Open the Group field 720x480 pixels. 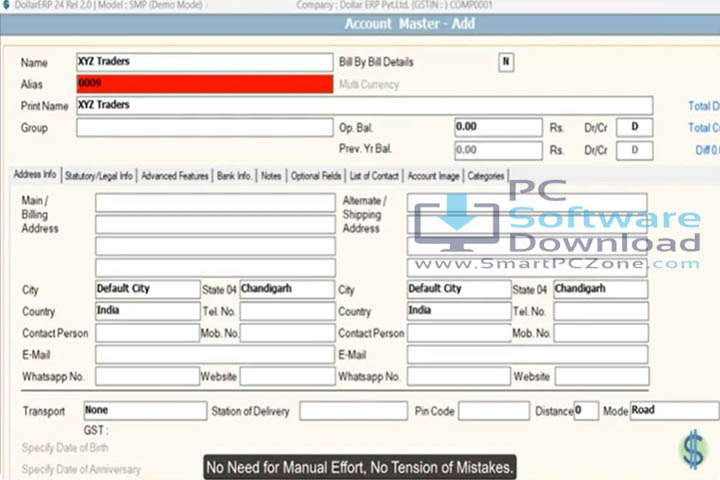(x=205, y=127)
